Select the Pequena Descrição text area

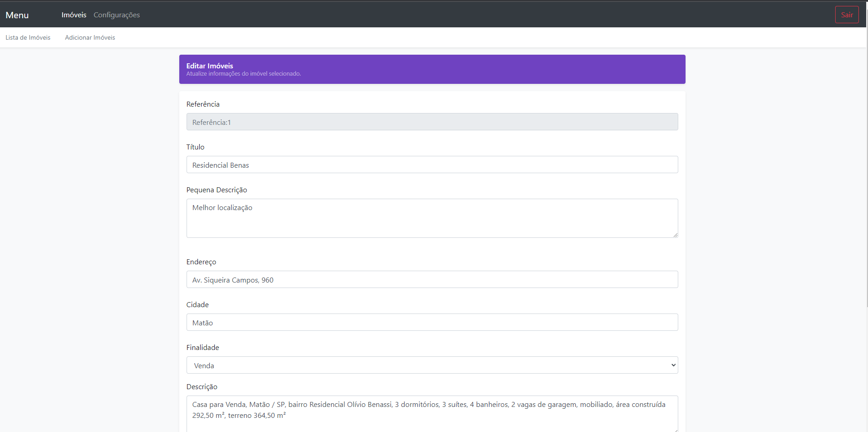pos(432,218)
